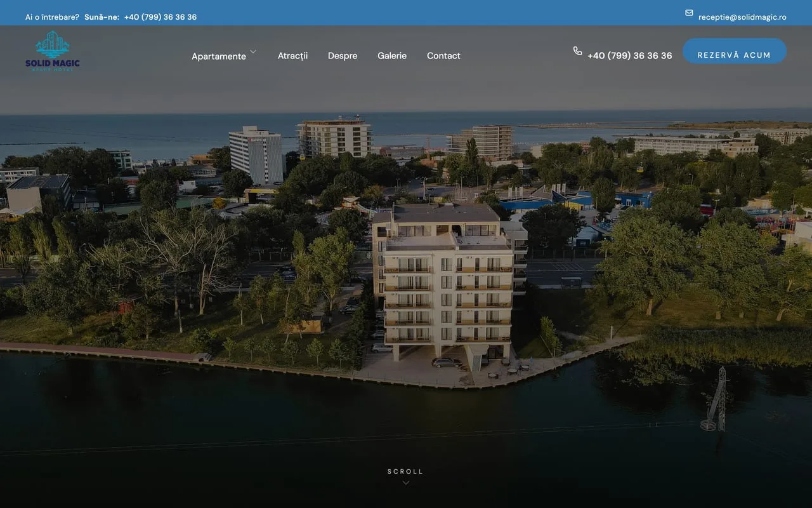Click the header phone number next to Rezervă
This screenshot has height=508, width=812.
(x=630, y=56)
